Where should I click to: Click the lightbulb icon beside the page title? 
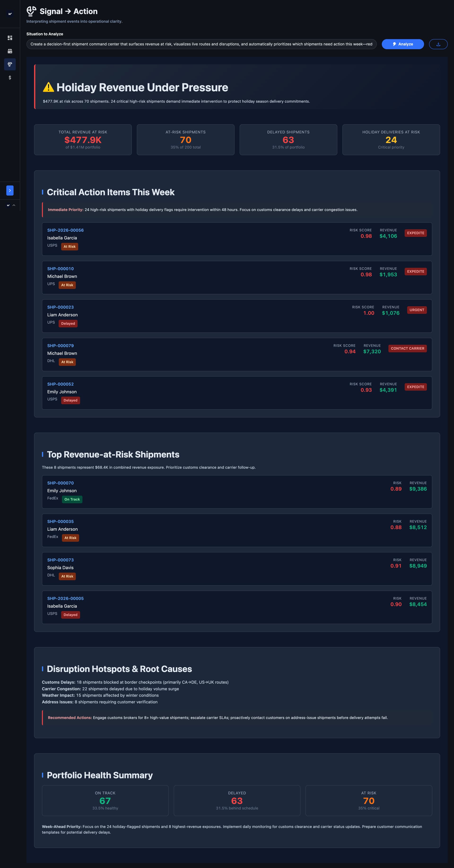tap(31, 11)
